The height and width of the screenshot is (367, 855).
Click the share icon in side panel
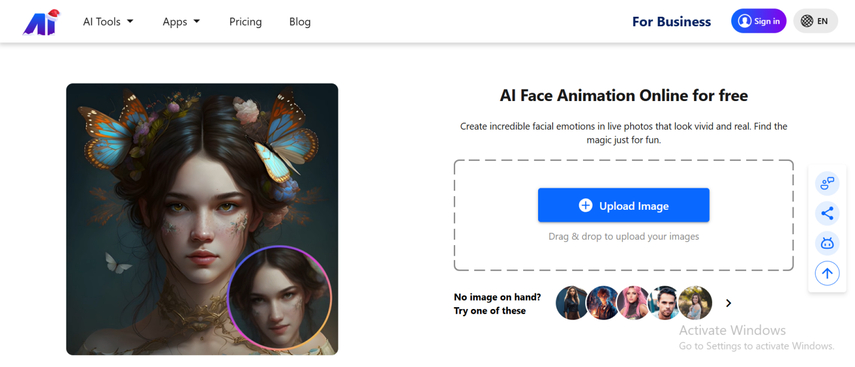click(x=827, y=213)
